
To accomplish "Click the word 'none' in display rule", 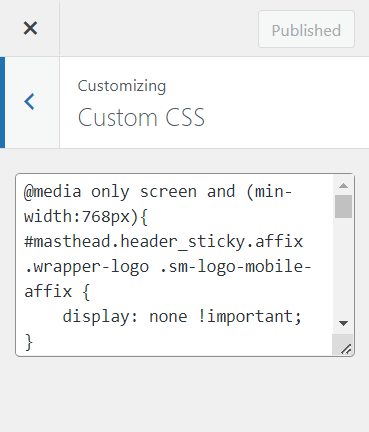I will [168, 317].
